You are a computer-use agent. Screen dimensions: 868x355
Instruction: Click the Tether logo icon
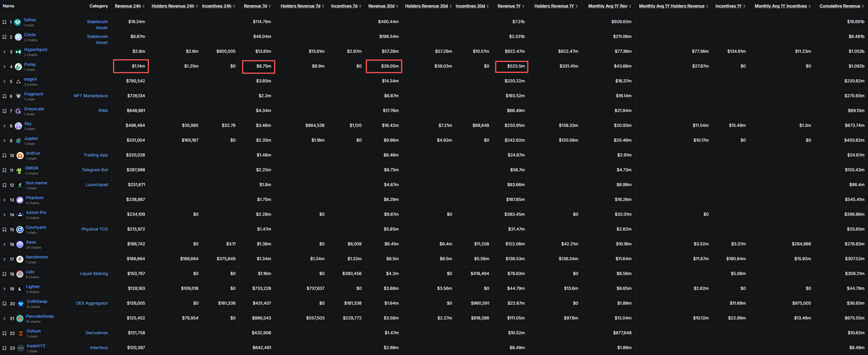coord(18,22)
